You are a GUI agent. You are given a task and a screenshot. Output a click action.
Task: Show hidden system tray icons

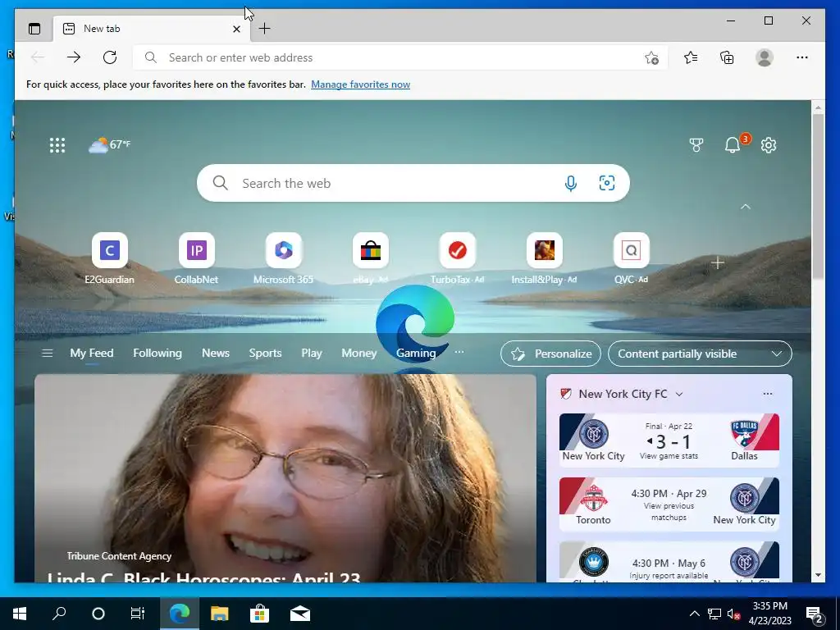694,614
